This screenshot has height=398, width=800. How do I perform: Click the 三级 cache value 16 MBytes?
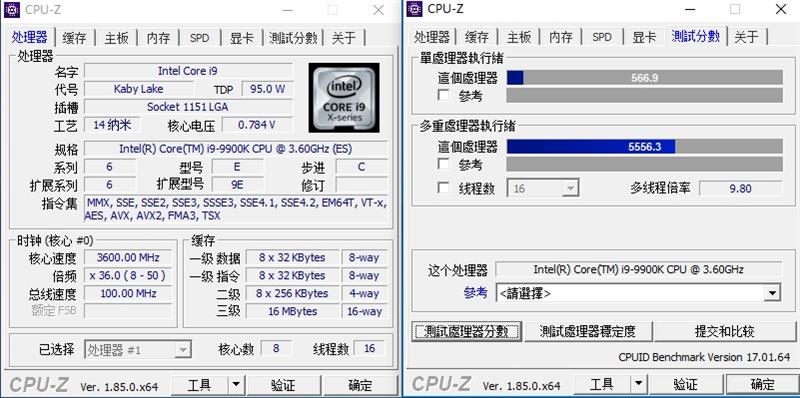click(x=292, y=311)
